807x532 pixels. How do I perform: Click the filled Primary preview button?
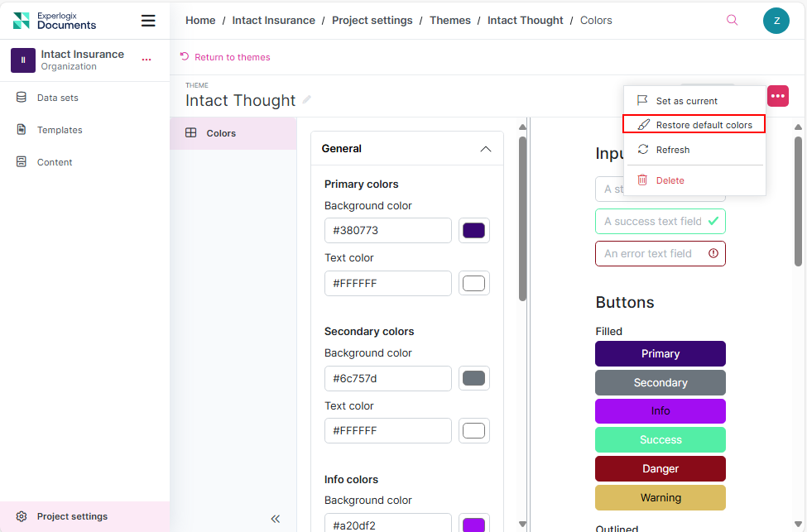[x=660, y=354]
